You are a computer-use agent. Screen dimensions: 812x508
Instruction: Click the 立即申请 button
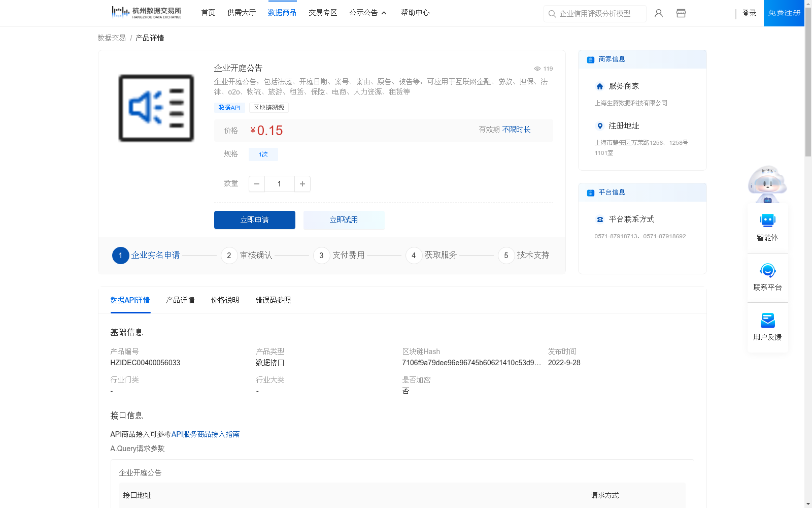(x=255, y=220)
